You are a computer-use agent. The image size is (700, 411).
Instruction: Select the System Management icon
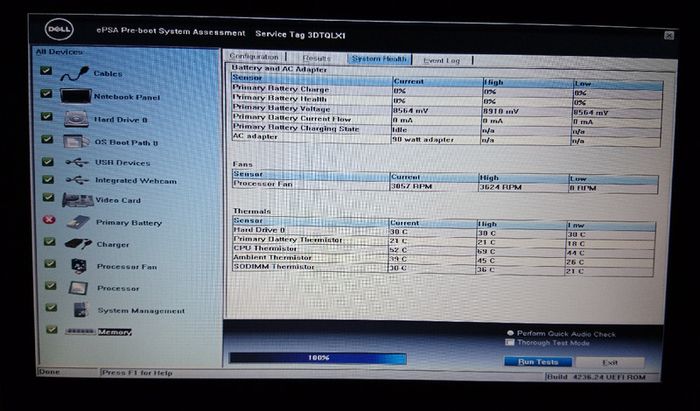81,310
